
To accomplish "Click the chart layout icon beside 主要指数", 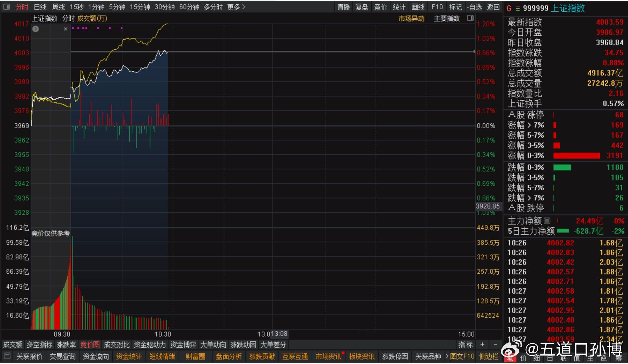I will (470, 18).
